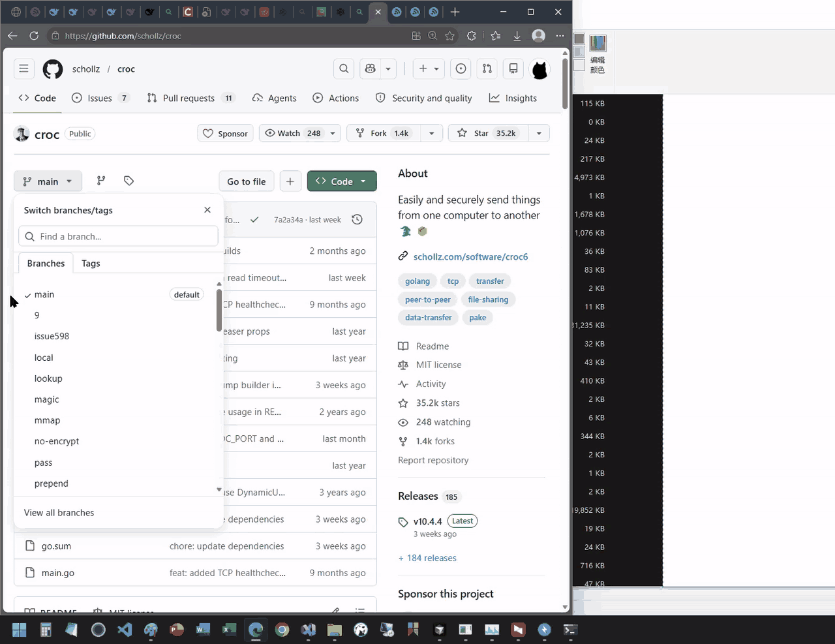Switch to the prepend branch
The image size is (835, 644).
tap(118, 483)
